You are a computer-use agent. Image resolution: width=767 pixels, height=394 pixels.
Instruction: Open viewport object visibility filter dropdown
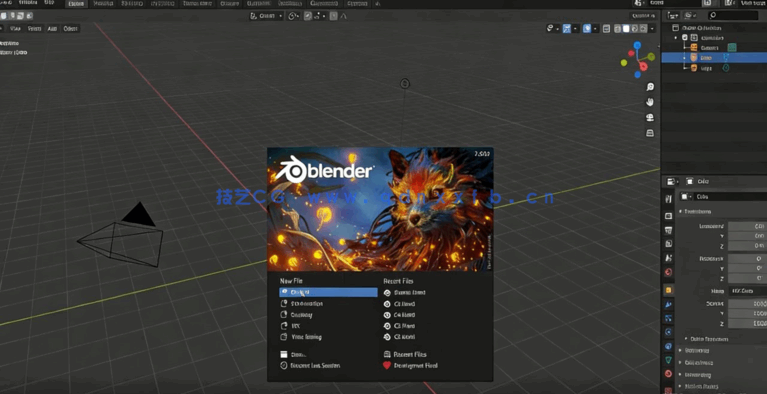coord(552,28)
